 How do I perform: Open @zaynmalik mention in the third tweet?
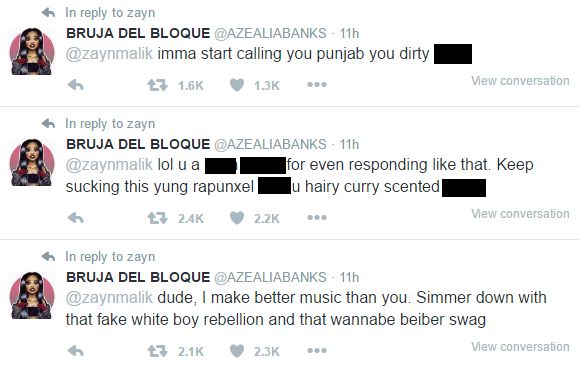click(x=109, y=298)
